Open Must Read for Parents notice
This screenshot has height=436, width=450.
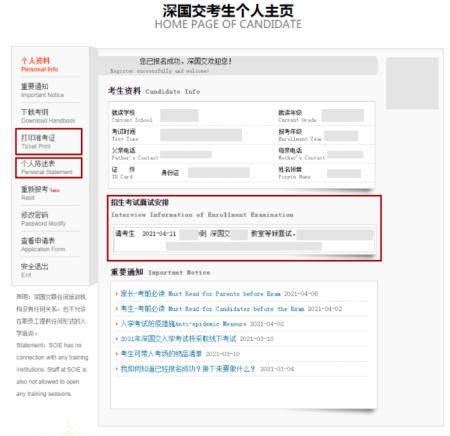click(x=219, y=294)
